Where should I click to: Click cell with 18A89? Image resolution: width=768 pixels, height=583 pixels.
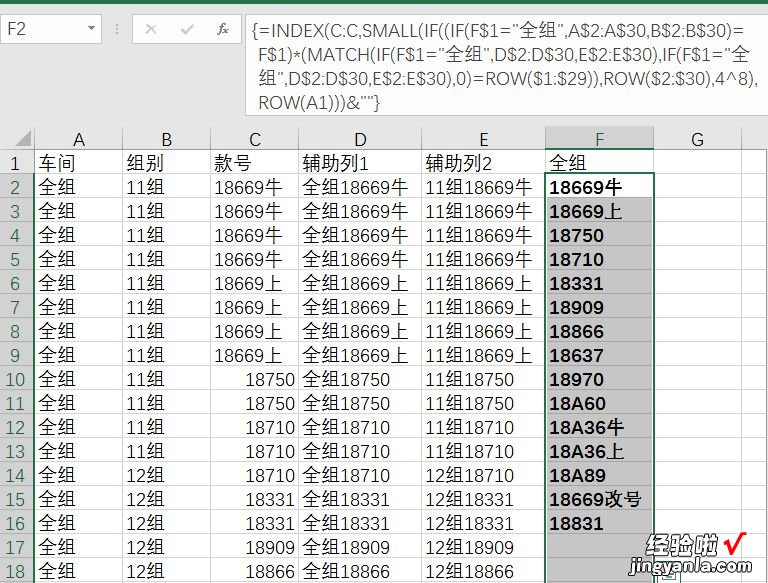(x=599, y=475)
